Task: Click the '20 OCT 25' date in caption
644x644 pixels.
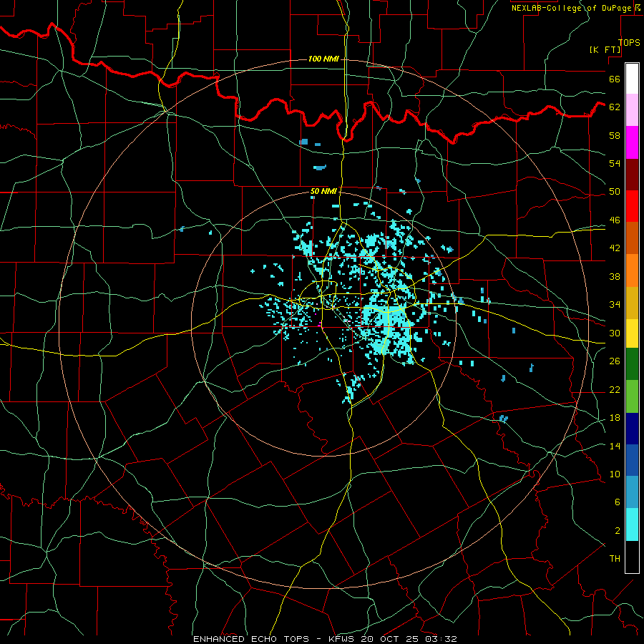Action: (x=391, y=639)
